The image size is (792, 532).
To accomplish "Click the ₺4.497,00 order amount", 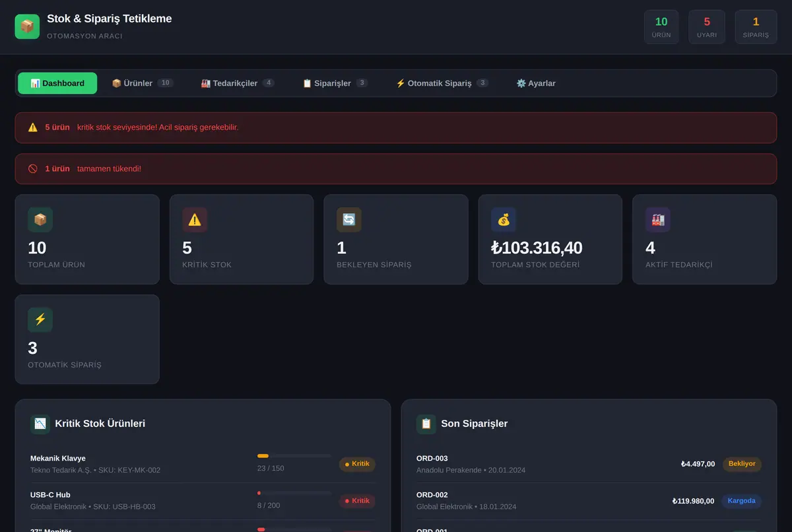I will [698, 464].
